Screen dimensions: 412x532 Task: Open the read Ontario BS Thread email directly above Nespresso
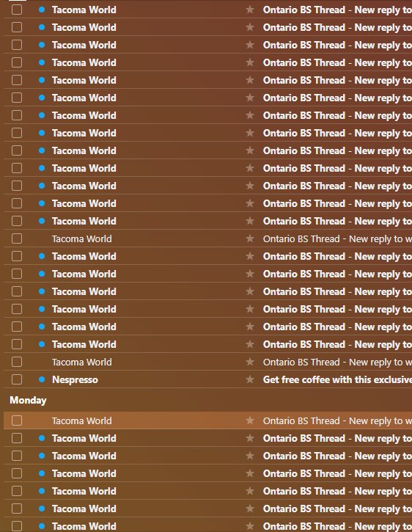337,362
